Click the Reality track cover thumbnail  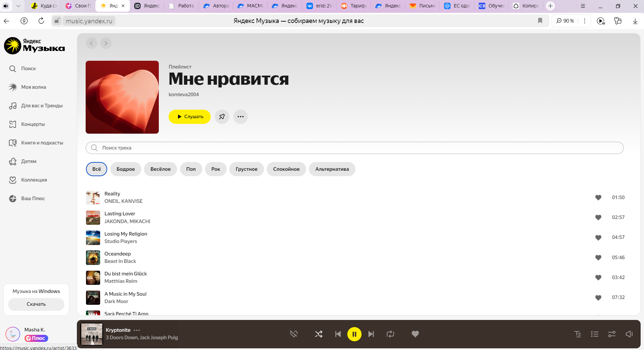pyautogui.click(x=93, y=197)
